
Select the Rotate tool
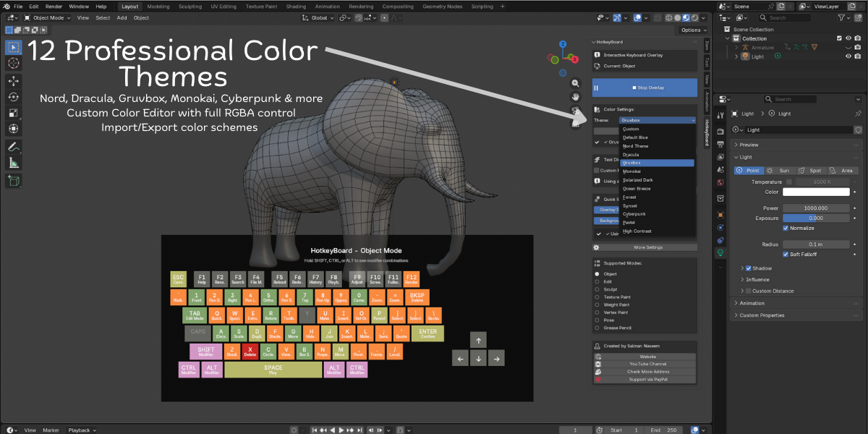point(13,97)
